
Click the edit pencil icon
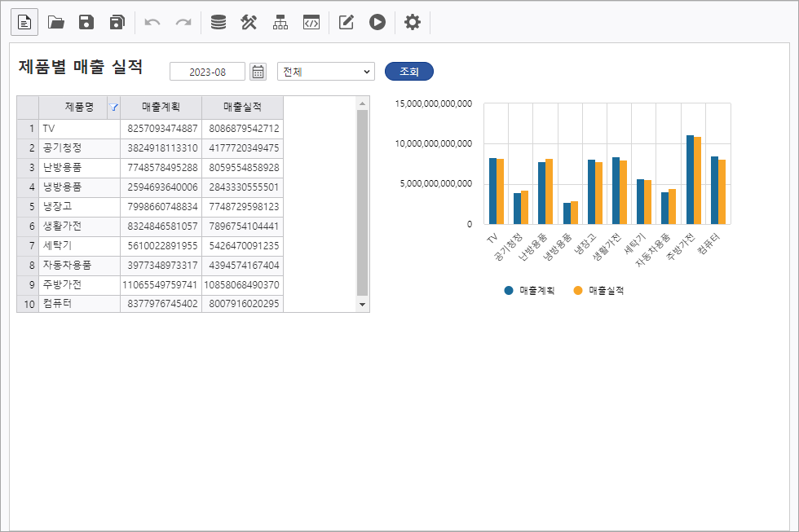(x=347, y=22)
